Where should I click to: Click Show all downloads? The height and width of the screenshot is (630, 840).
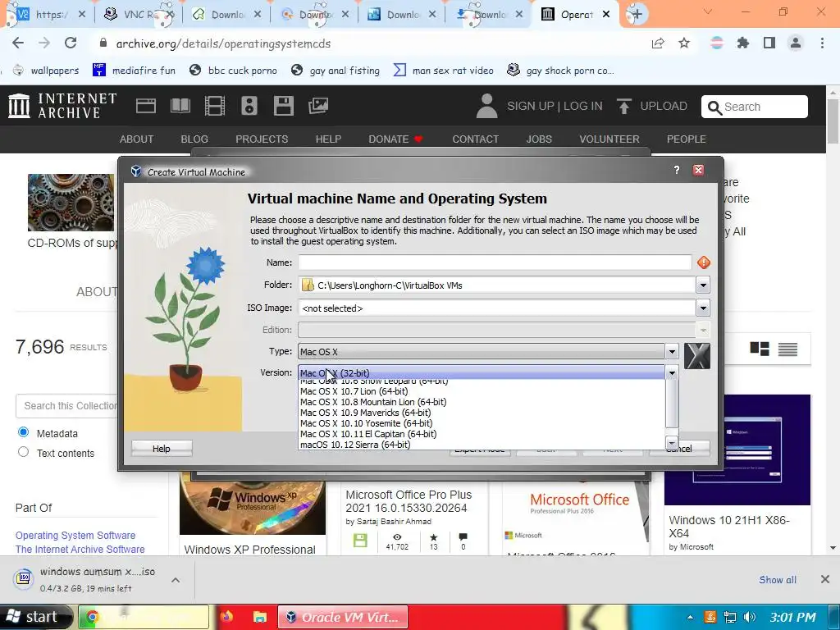778,580
